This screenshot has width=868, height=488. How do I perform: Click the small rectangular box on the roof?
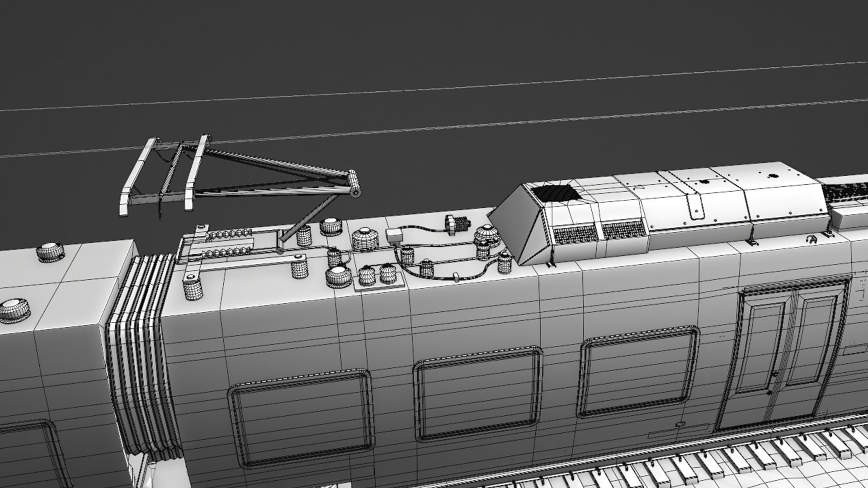coord(394,236)
